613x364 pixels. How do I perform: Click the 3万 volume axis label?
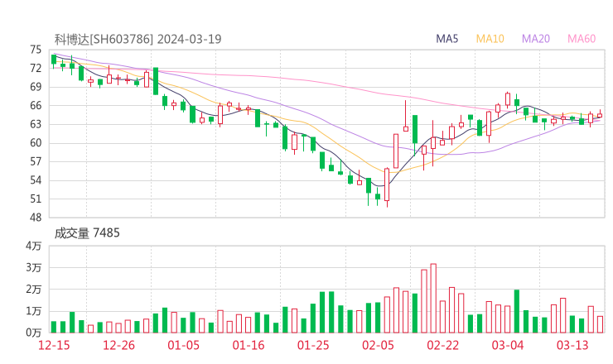tap(34, 267)
